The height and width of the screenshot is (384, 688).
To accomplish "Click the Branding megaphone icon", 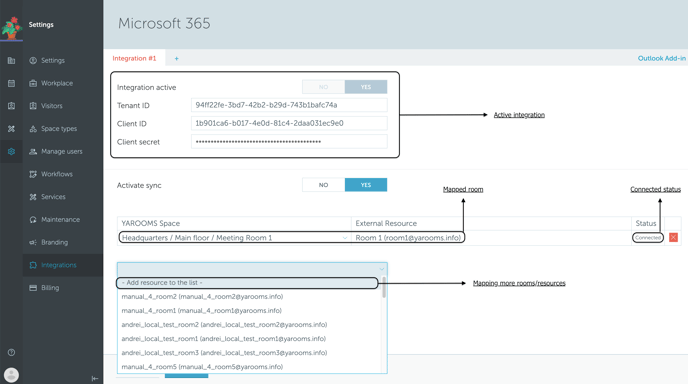I will [x=33, y=242].
